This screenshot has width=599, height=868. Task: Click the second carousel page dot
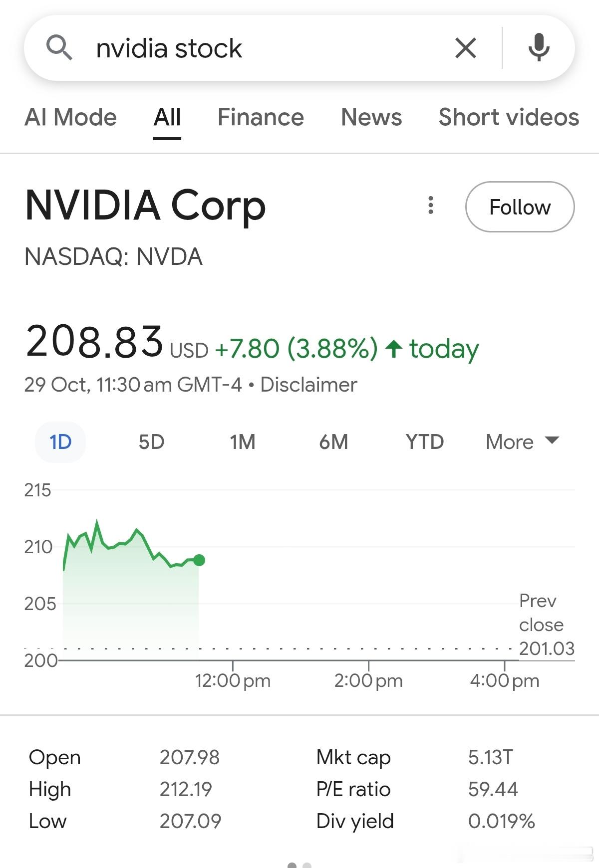click(x=307, y=865)
